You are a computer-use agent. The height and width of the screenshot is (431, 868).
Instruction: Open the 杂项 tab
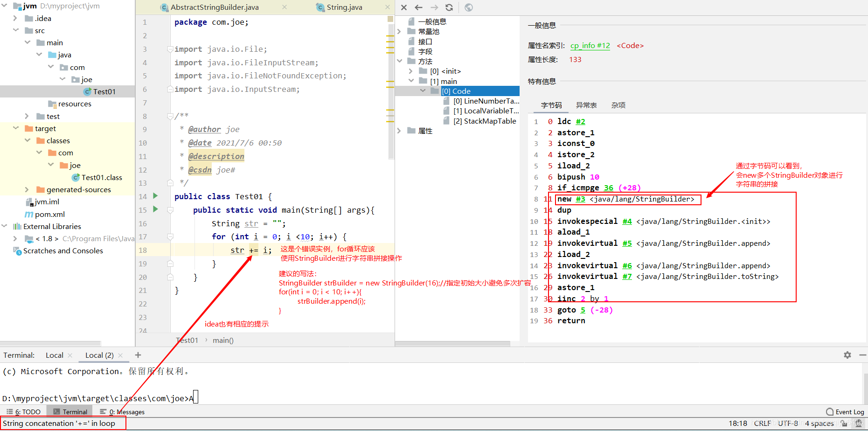pos(618,105)
